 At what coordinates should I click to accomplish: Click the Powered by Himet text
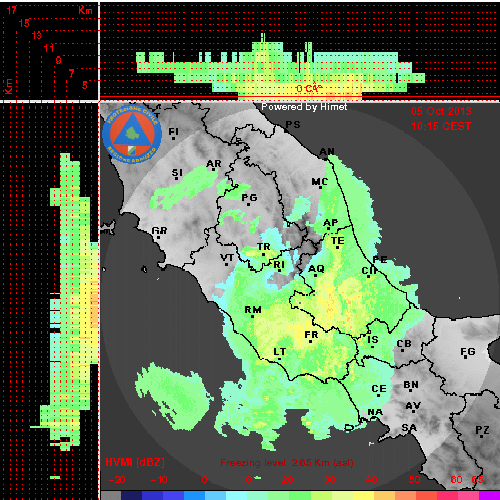[304, 107]
